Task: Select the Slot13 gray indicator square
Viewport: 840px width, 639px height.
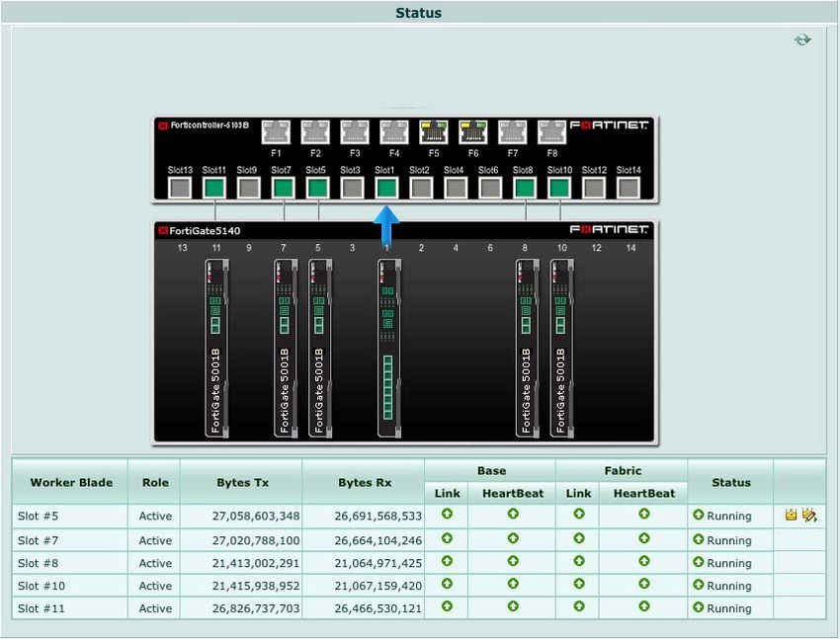Action: click(180, 188)
